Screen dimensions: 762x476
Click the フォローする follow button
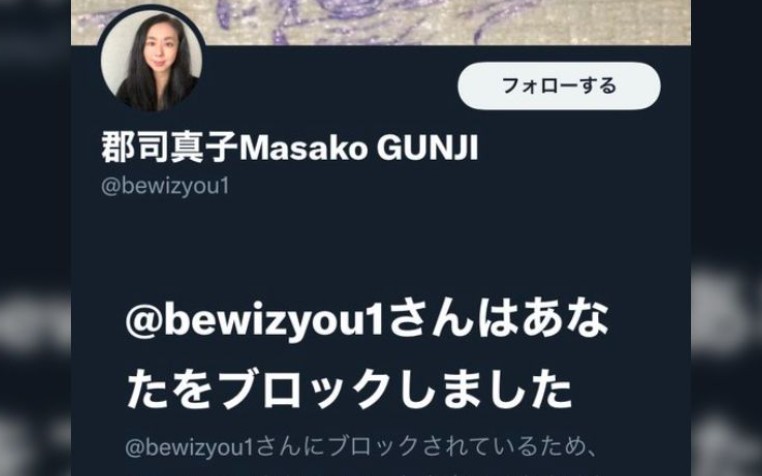pos(559,86)
